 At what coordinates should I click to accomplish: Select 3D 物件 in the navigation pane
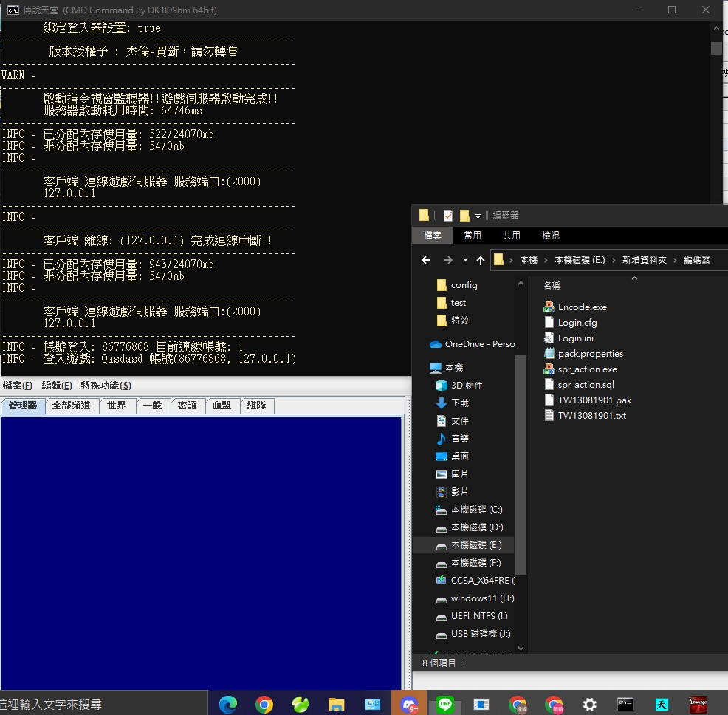[460, 386]
